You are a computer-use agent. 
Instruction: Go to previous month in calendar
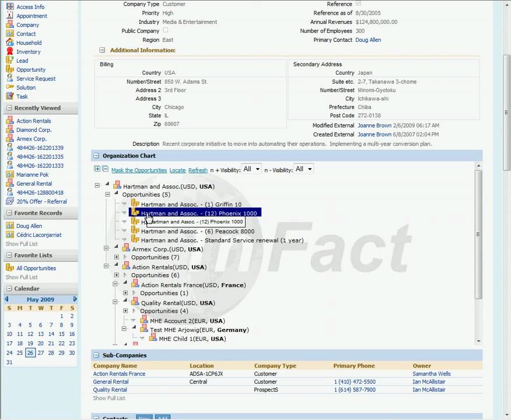click(6, 299)
